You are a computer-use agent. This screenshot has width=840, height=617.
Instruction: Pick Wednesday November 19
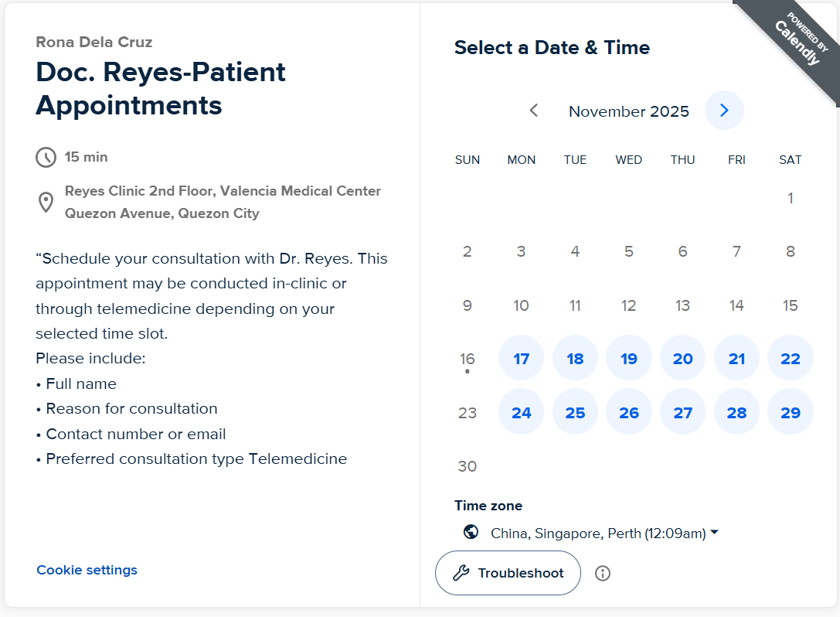629,358
